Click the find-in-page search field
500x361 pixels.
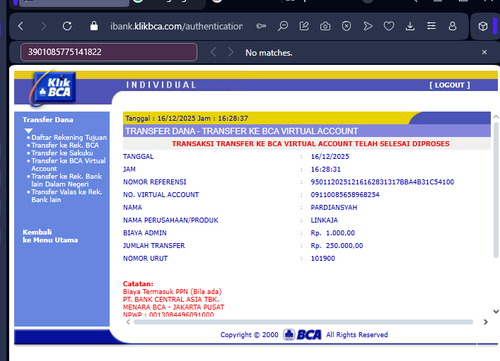point(109,52)
